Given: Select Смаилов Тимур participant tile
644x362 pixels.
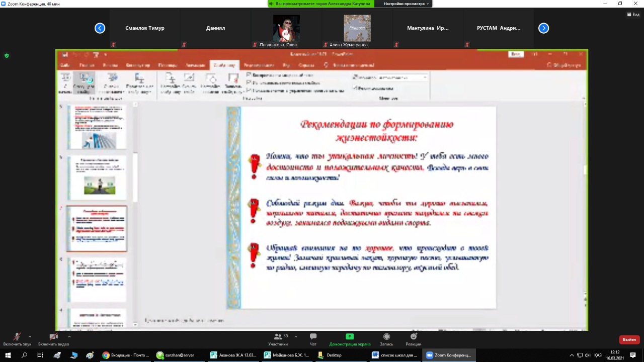Looking at the screenshot, I should tap(145, 29).
